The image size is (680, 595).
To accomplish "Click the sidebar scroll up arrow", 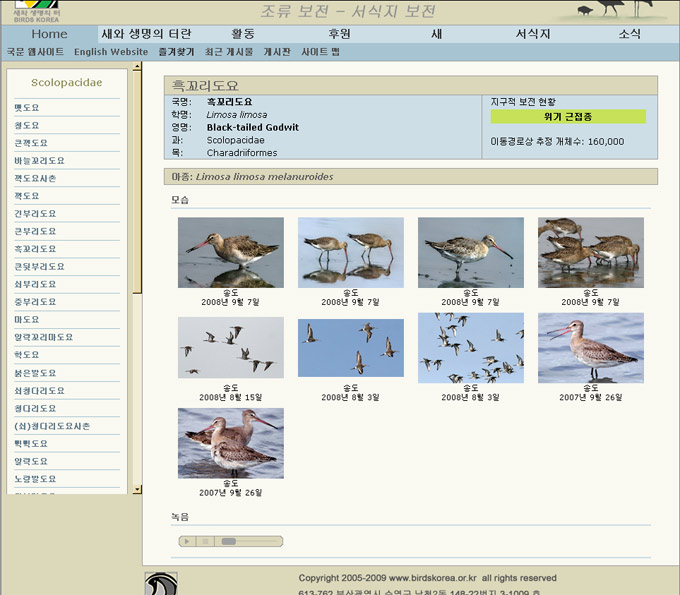I will click(x=137, y=67).
